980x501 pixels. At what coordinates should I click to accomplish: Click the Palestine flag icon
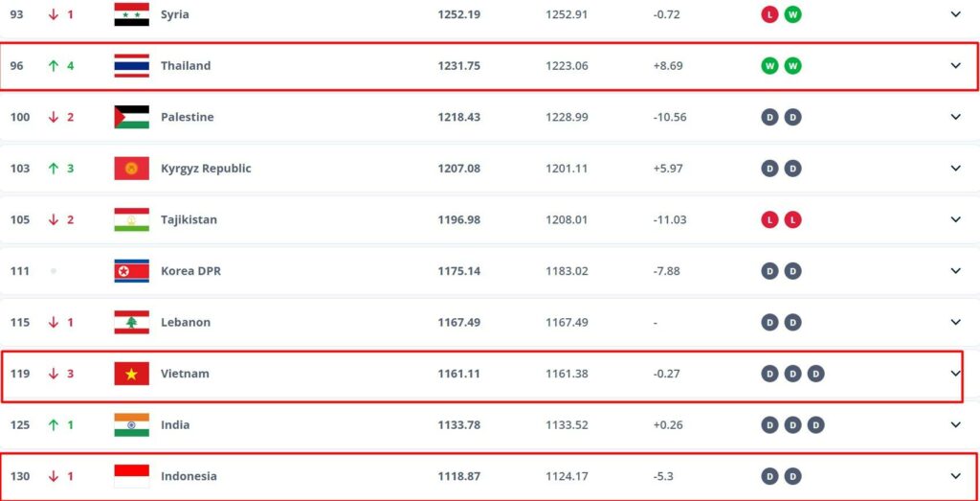coord(131,117)
